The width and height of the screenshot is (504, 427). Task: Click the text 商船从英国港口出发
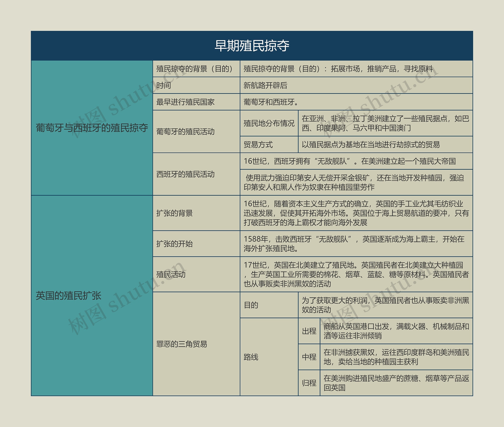[x=356, y=327]
